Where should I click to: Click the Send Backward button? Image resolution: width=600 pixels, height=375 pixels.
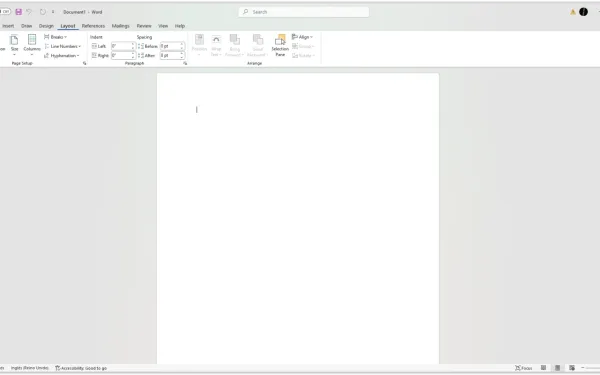[258, 45]
